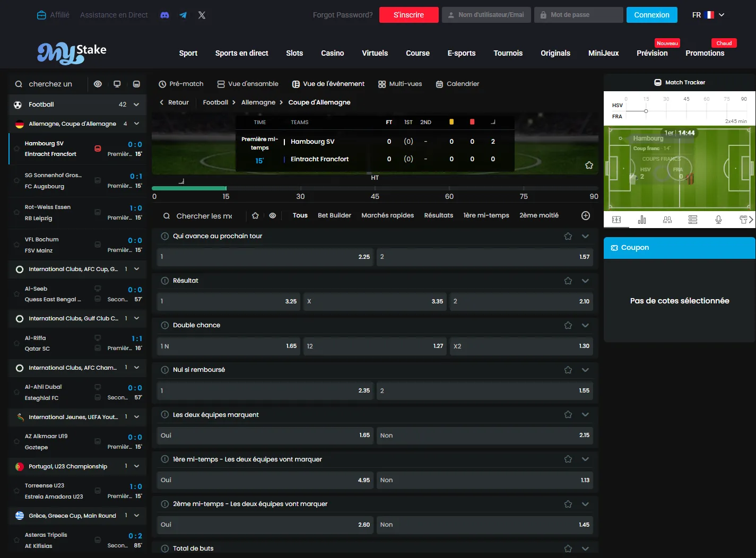
Task: Open the FR language dropdown
Action: point(708,15)
